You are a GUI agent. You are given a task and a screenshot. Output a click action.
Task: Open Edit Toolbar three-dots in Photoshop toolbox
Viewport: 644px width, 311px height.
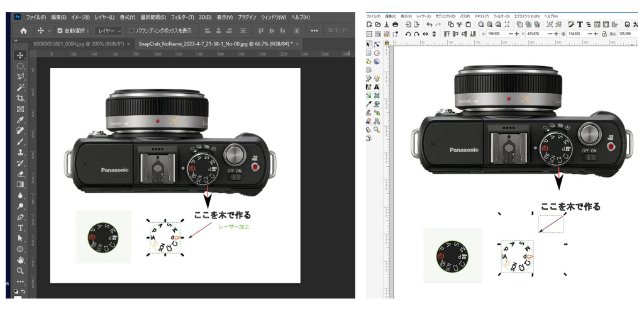tap(19, 282)
